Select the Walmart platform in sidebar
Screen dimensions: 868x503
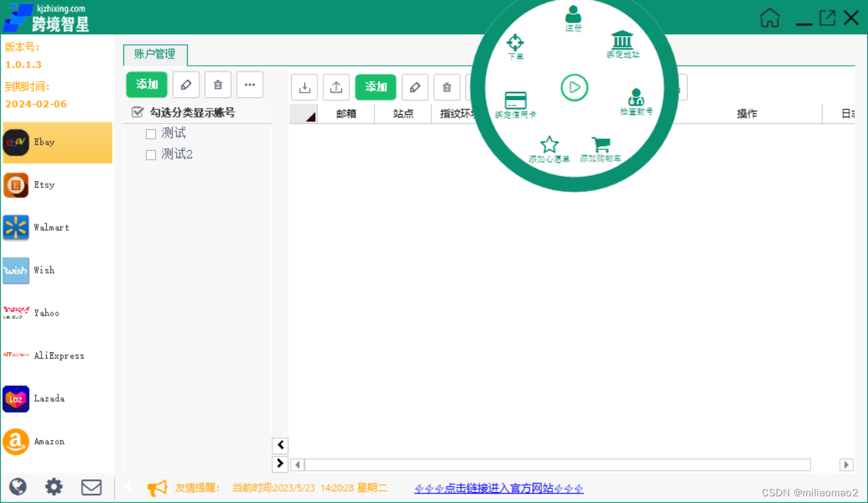(57, 228)
